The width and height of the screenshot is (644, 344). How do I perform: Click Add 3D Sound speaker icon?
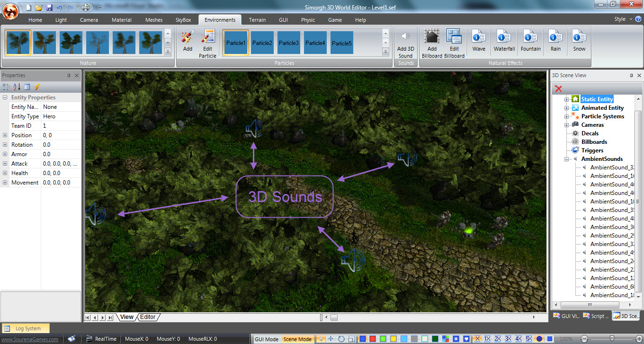click(x=405, y=44)
